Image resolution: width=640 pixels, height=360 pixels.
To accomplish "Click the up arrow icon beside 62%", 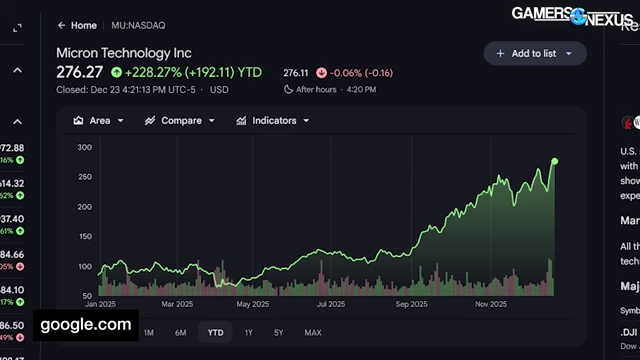I will coord(20,196).
